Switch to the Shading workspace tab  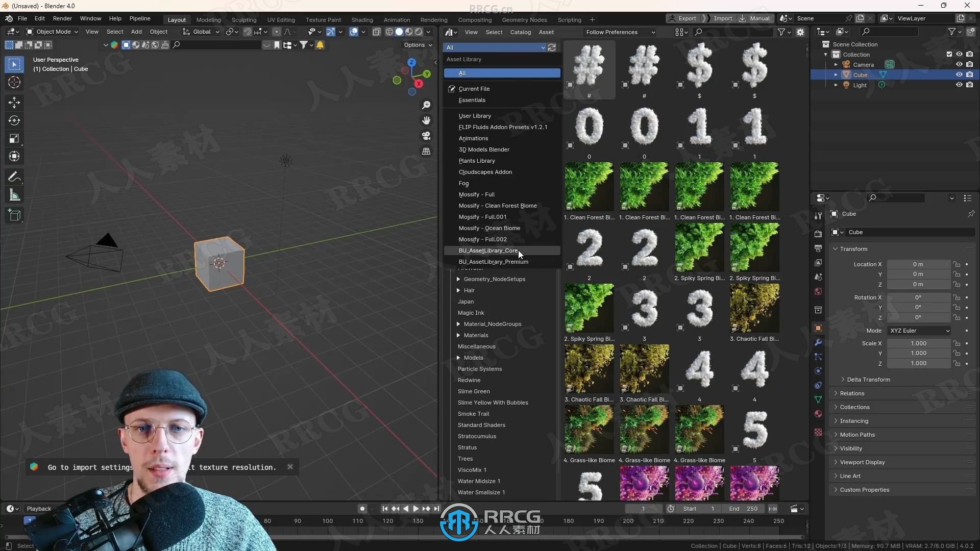[x=362, y=20]
